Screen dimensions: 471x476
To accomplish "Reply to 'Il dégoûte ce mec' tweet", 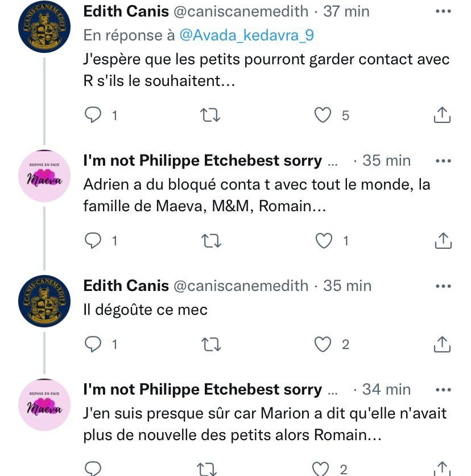I will pos(93,344).
